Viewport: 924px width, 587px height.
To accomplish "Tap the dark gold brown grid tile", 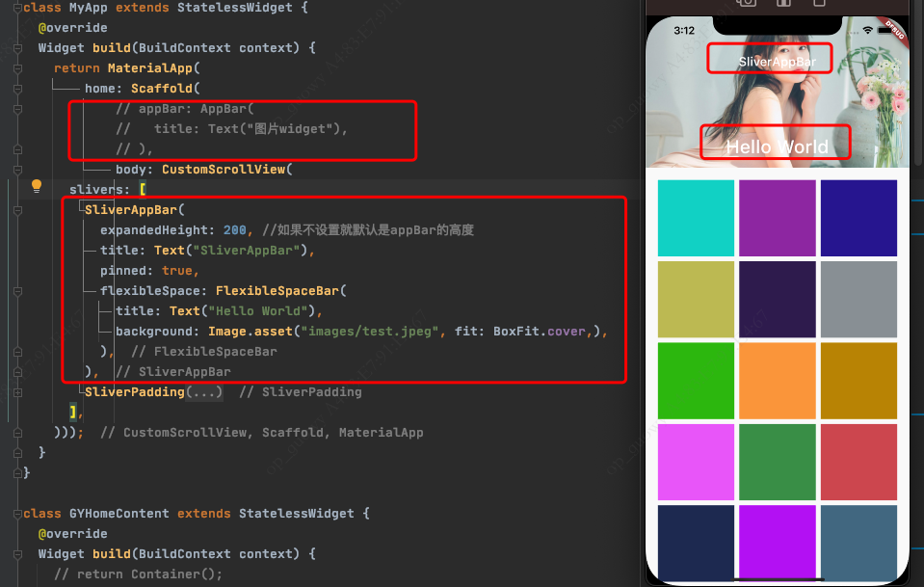I will pyautogui.click(x=858, y=381).
